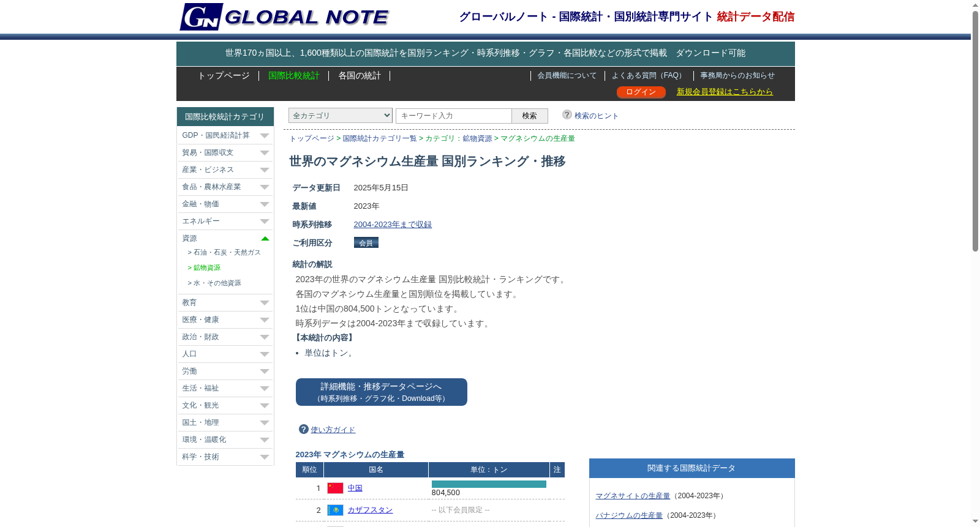The width and height of the screenshot is (980, 527).
Task: Open 各国の統計 in the navigation bar
Action: [x=360, y=75]
